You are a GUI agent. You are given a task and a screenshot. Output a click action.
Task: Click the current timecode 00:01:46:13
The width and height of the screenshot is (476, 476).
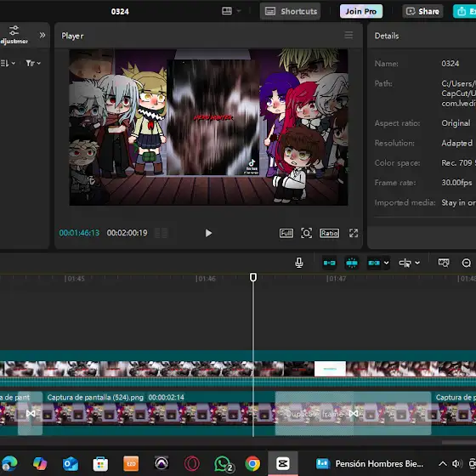(x=79, y=233)
